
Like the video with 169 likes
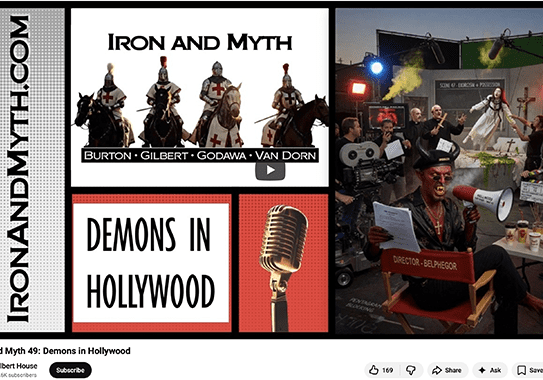click(x=382, y=370)
